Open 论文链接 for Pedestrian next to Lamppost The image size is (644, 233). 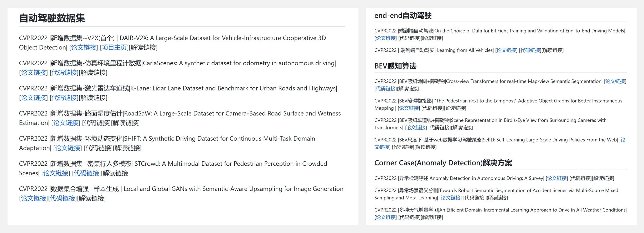pos(409,108)
